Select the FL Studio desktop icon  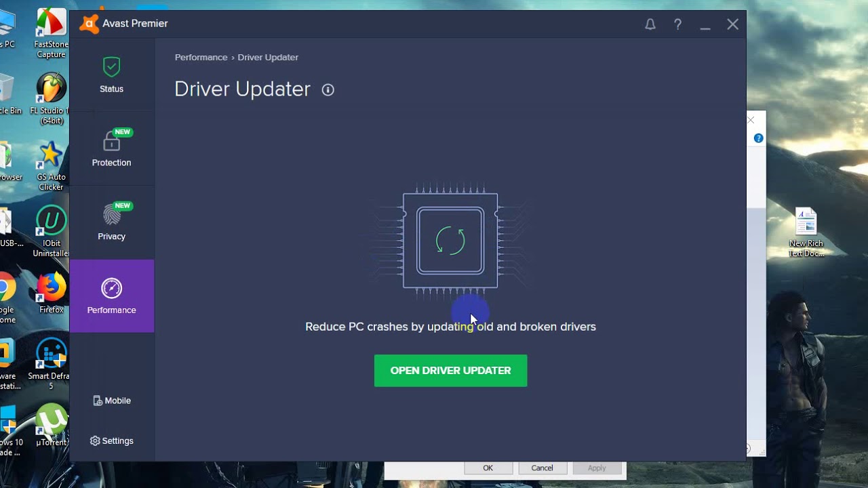[52, 100]
